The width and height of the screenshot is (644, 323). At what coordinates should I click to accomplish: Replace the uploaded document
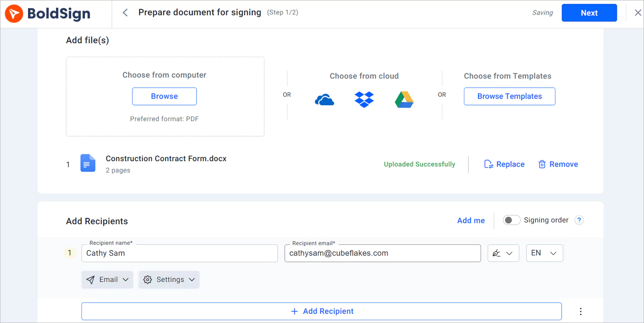504,164
